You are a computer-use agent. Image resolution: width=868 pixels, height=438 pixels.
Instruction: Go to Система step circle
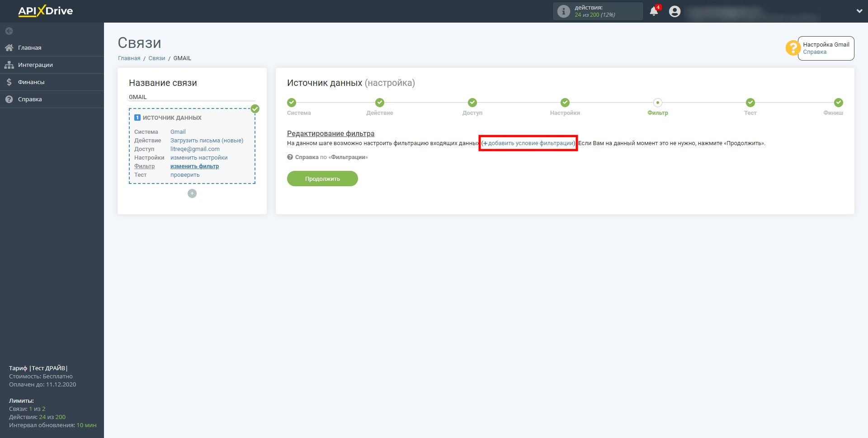(292, 103)
